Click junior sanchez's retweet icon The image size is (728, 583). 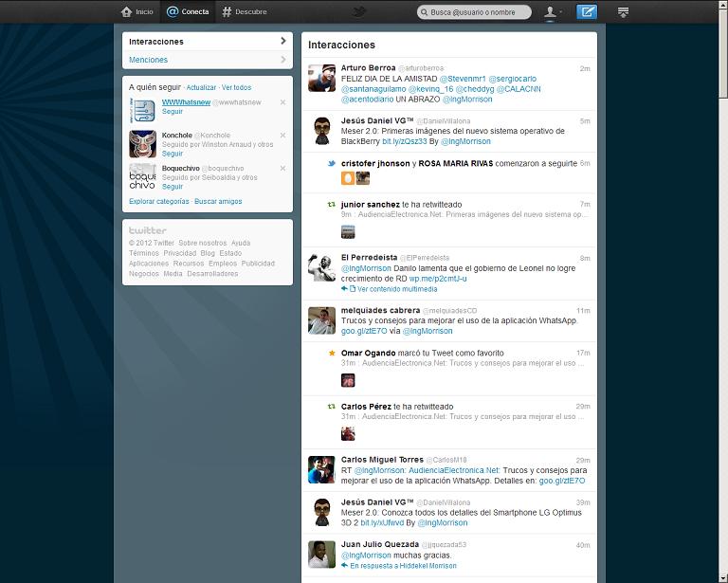point(331,204)
